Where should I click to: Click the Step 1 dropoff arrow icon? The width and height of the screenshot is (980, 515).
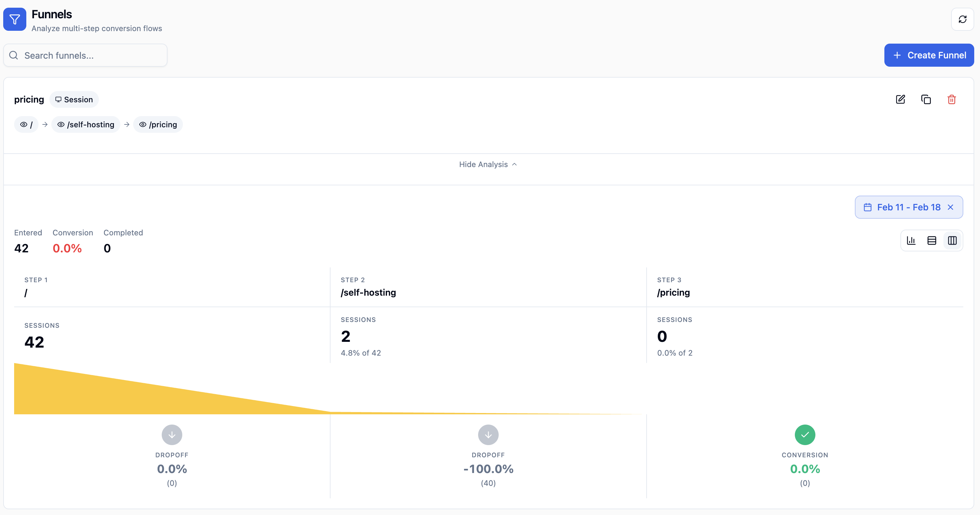coord(172,435)
